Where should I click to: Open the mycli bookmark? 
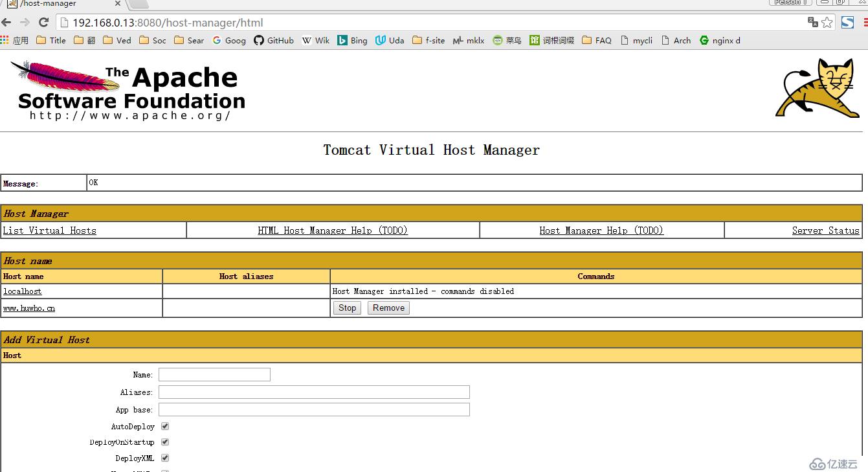click(636, 40)
